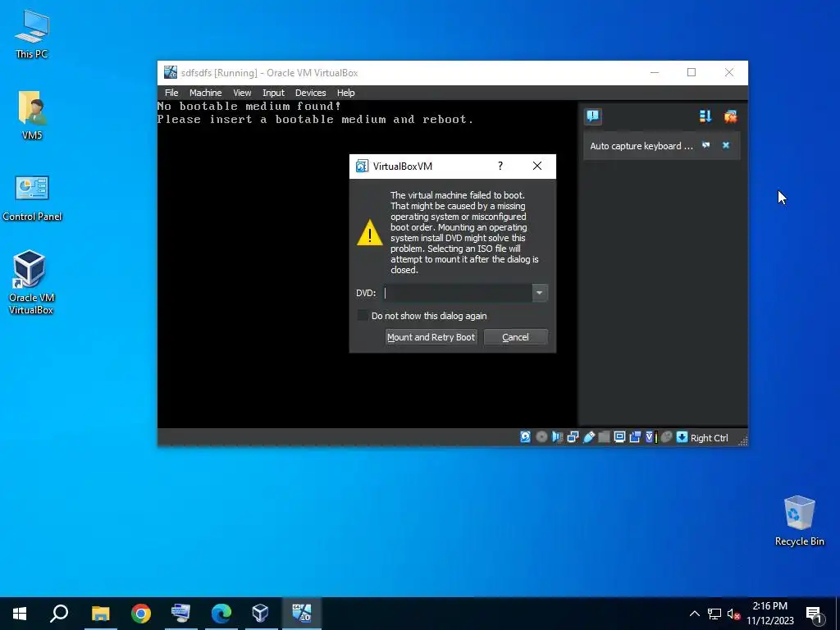
Task: Click the Auto capture keyboard notification text
Action: 641,146
